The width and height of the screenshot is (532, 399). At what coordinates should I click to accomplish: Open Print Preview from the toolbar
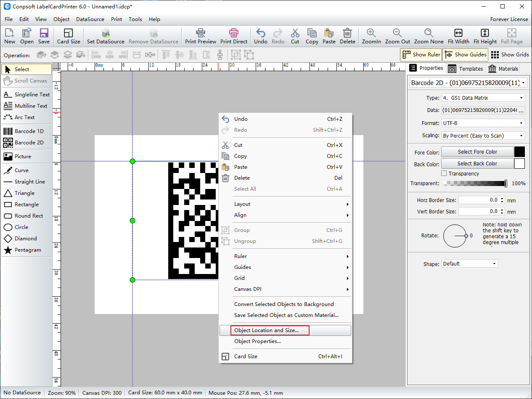[x=201, y=36]
